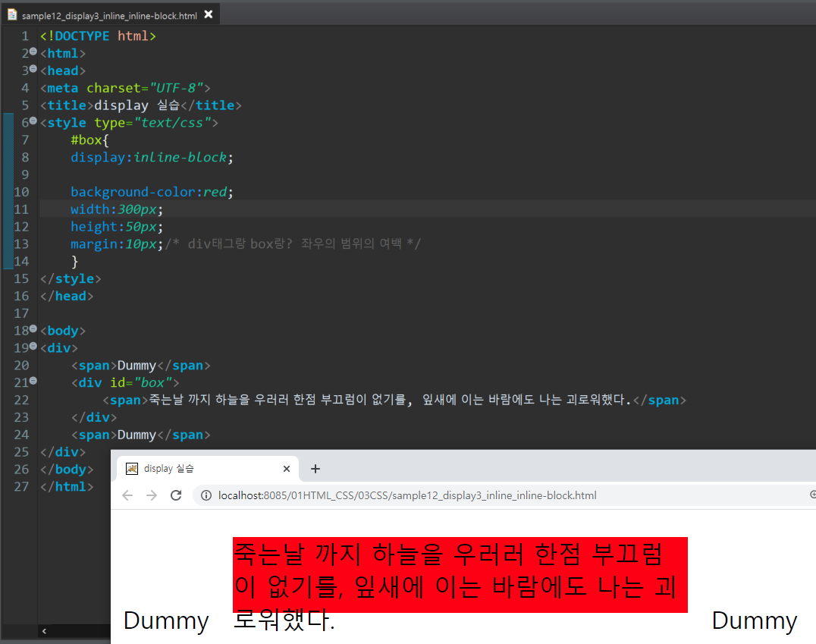Screen dimensions: 816x644
Task: Reload the browser page
Action: [x=176, y=495]
